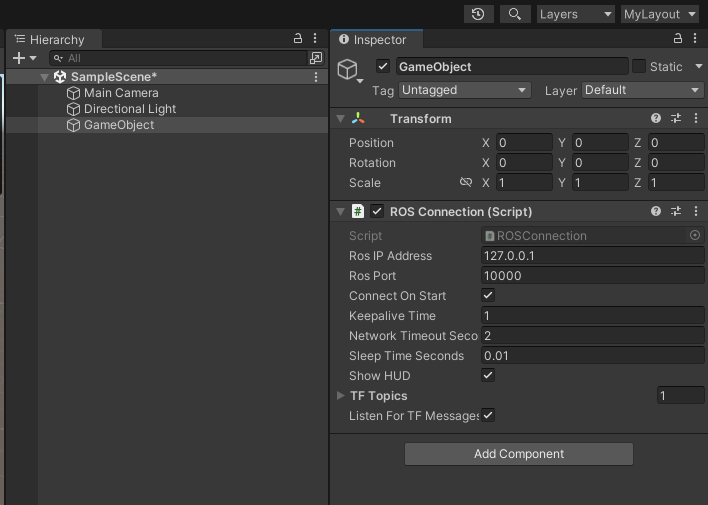Edit the Ros IP Address field

(592, 256)
